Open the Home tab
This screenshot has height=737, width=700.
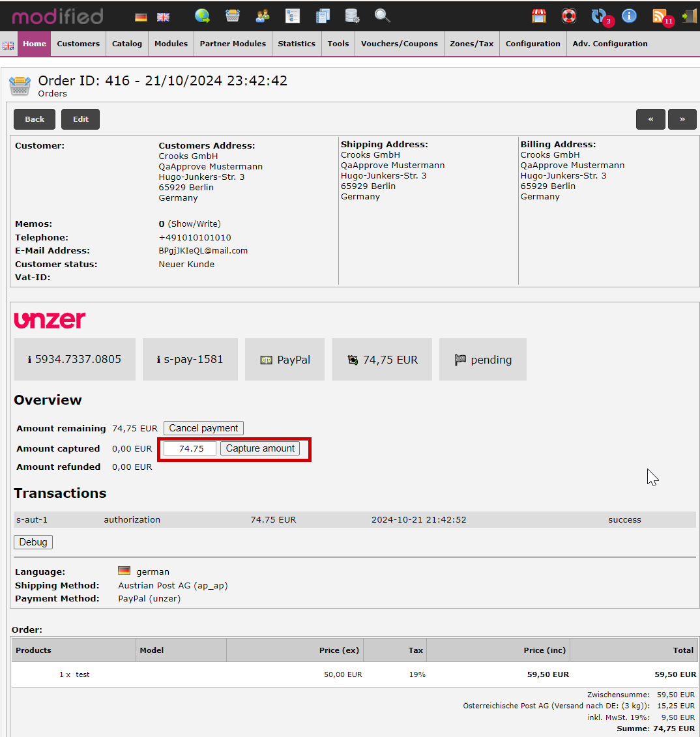[35, 44]
